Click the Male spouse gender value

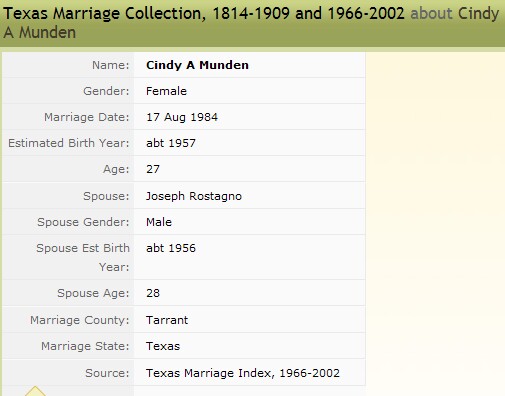tap(159, 222)
